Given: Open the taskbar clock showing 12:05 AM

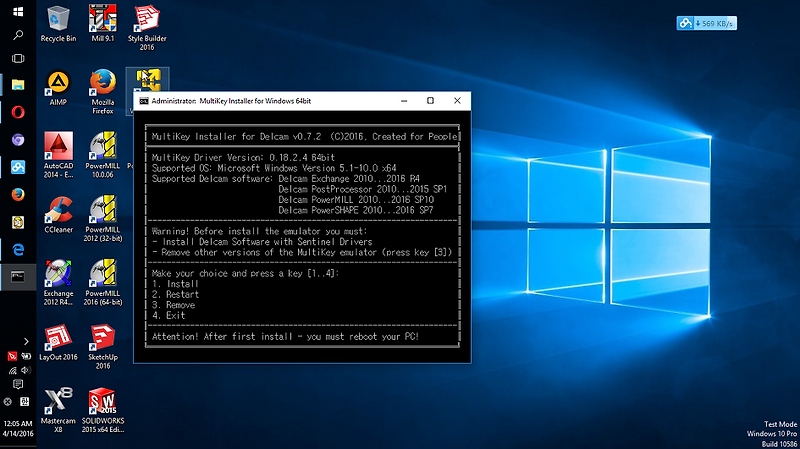Looking at the screenshot, I should click(18, 429).
